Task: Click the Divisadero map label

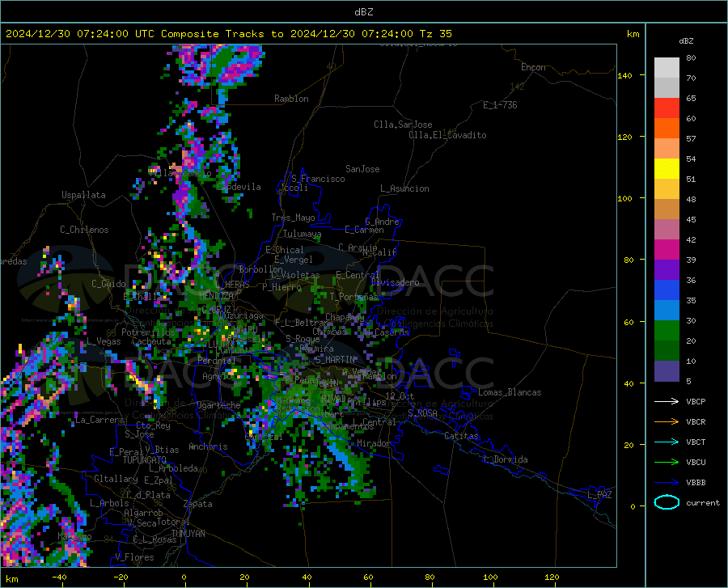Action: (x=395, y=282)
